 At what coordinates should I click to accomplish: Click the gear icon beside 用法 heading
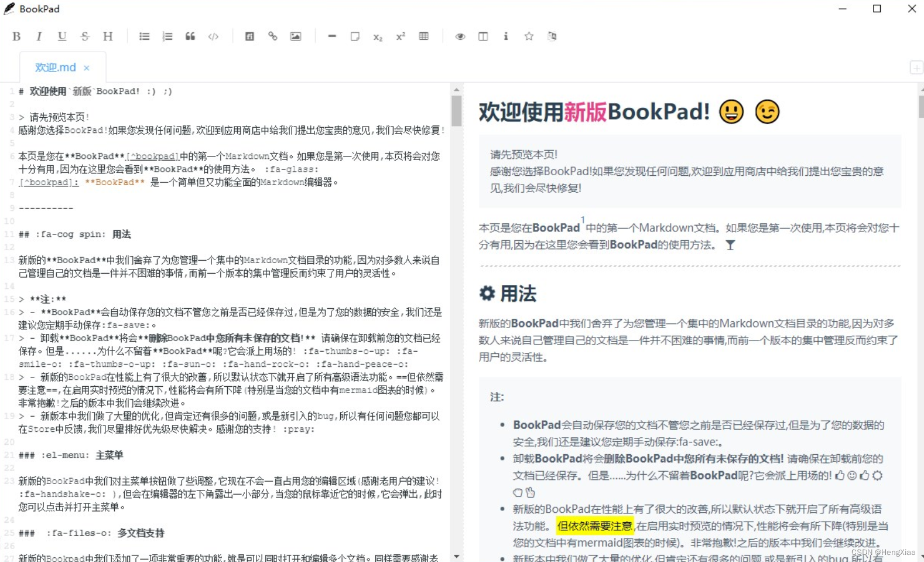point(487,293)
